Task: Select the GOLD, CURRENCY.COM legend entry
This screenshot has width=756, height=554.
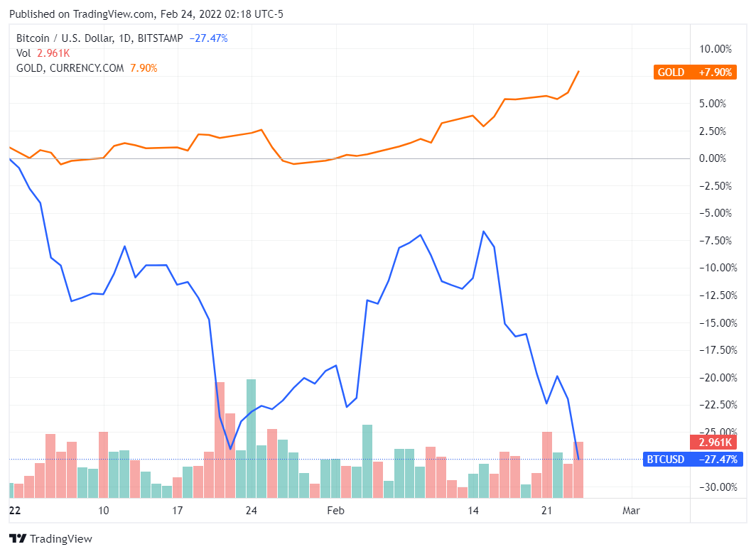Action: tap(70, 68)
